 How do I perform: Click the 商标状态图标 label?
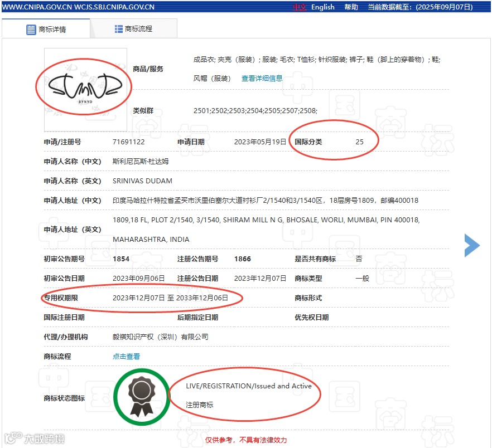point(64,398)
